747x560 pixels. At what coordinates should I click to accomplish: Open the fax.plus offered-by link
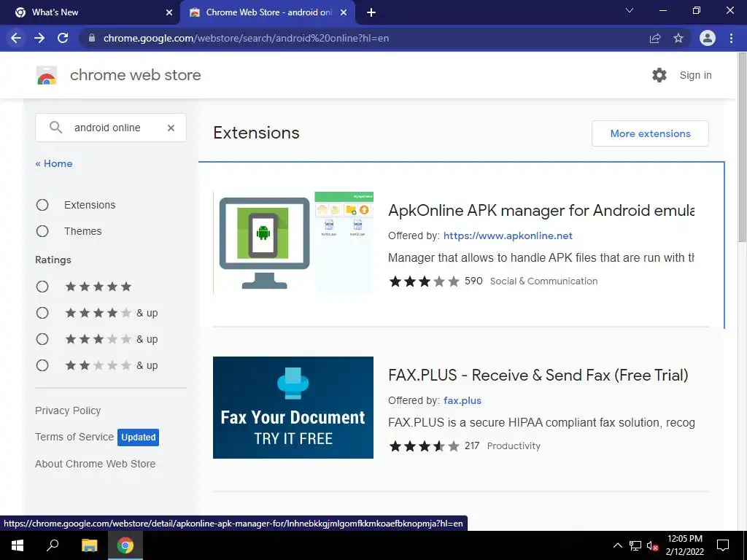pos(462,400)
